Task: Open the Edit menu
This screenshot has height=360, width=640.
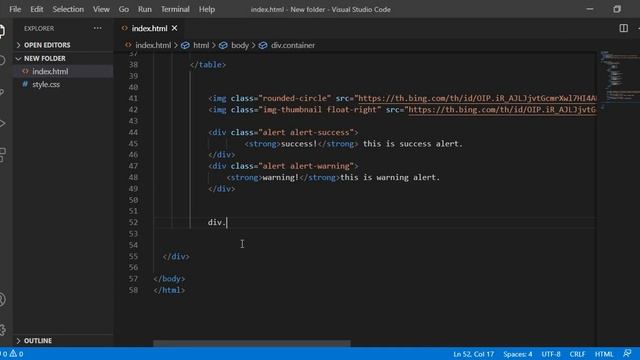Action: click(37, 9)
